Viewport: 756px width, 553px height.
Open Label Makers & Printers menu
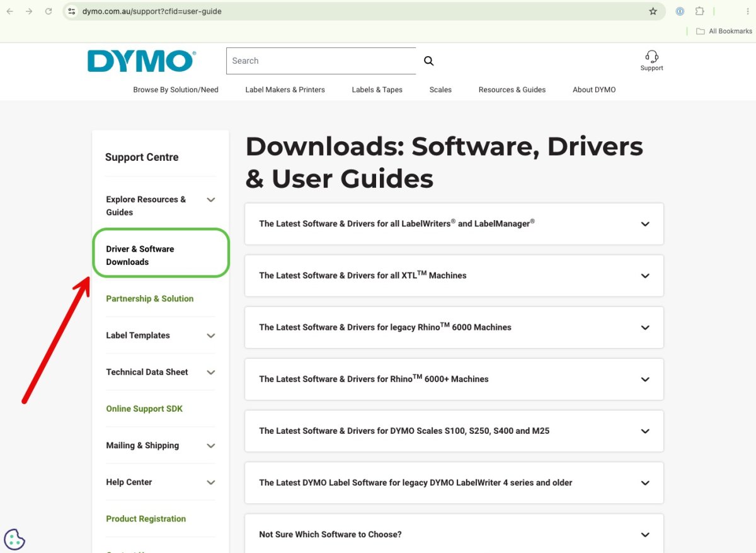pos(285,90)
